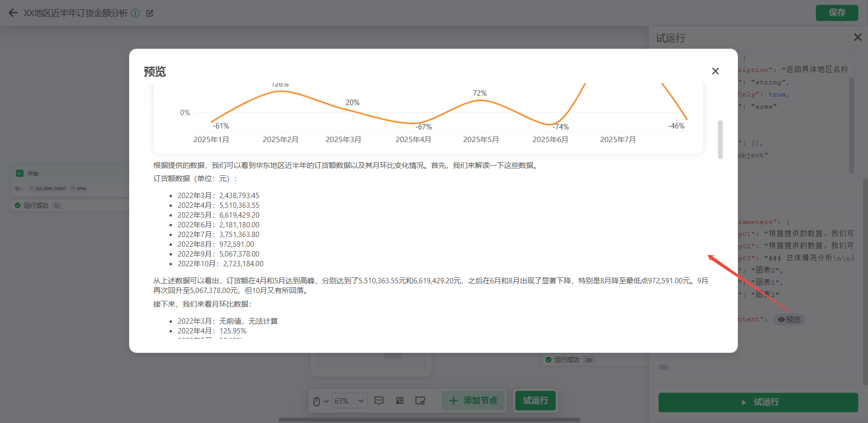
Task: Click the back arrow beside workflow title
Action: (x=13, y=13)
